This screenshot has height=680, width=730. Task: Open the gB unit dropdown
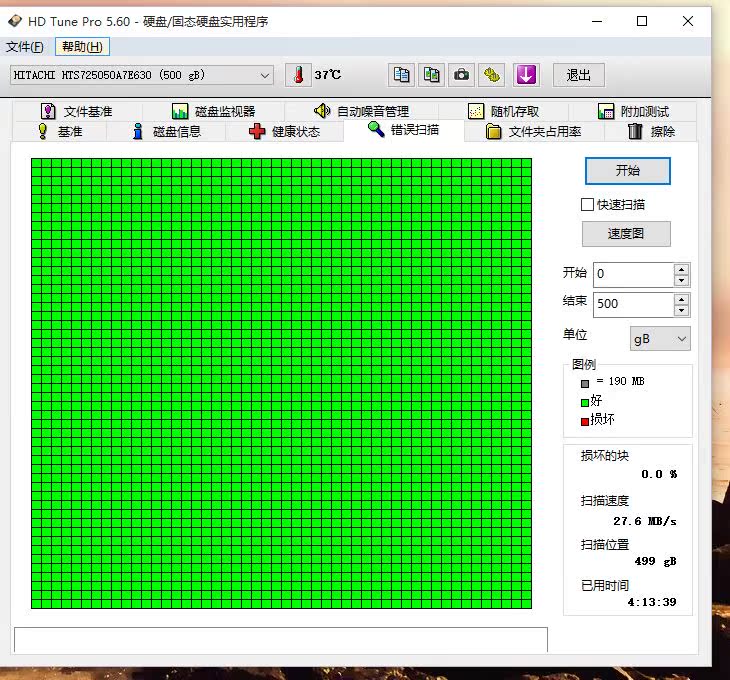(x=660, y=339)
